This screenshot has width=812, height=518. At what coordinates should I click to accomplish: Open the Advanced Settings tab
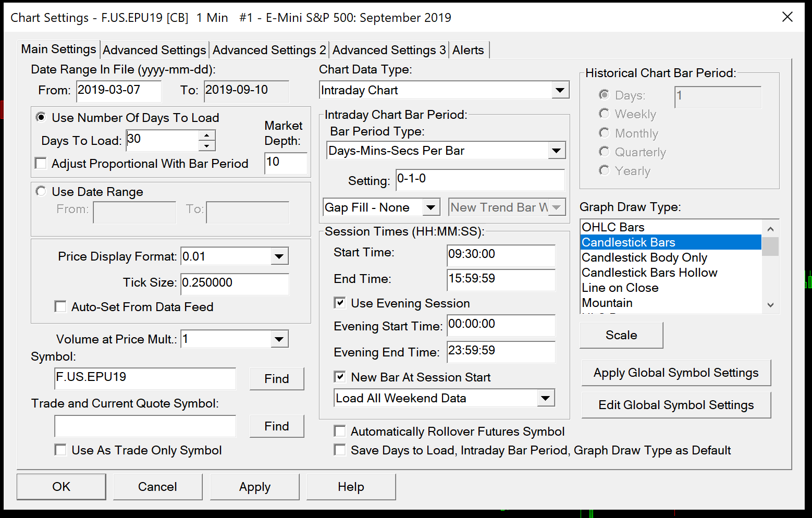[154, 50]
